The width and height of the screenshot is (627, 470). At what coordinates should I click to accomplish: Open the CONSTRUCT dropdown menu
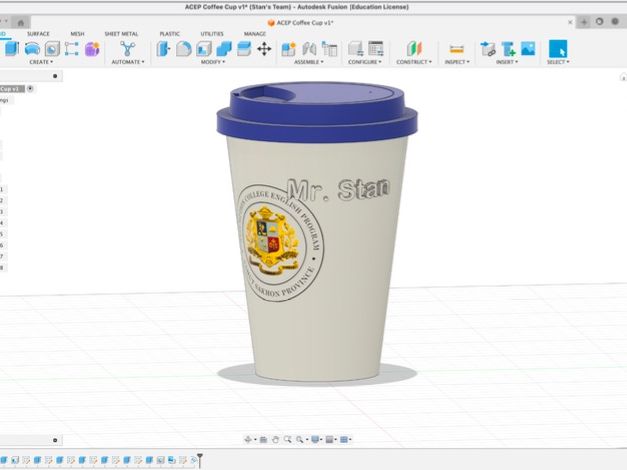click(x=414, y=62)
